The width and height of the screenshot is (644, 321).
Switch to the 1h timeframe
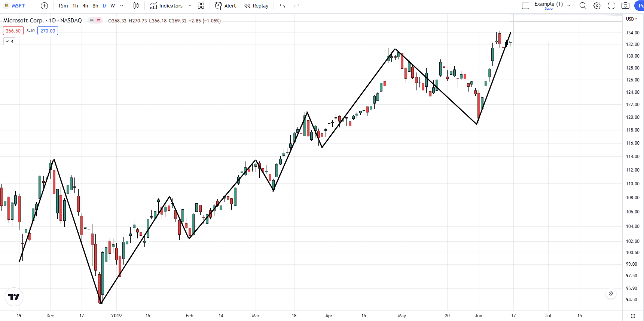click(x=75, y=6)
